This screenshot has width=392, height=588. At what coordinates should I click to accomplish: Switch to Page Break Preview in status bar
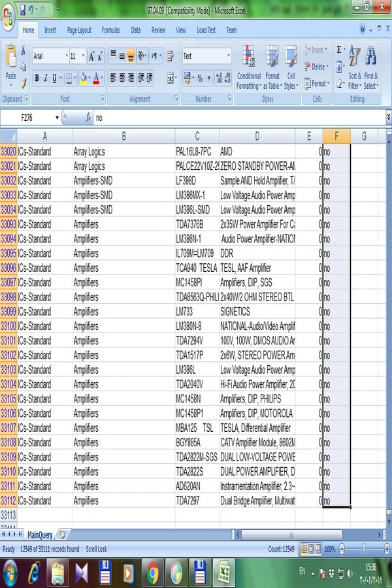[318, 549]
